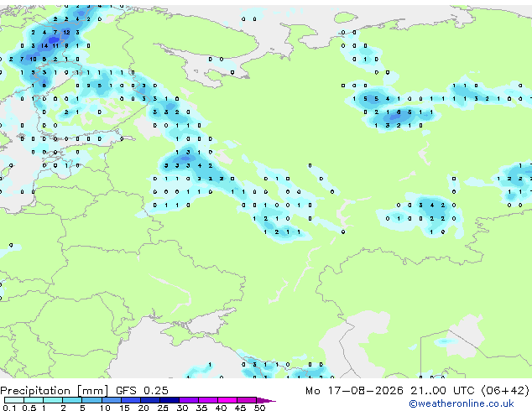Click the 0.5–1 mm legend color swatch
This screenshot has height=411, width=532.
[34, 400]
